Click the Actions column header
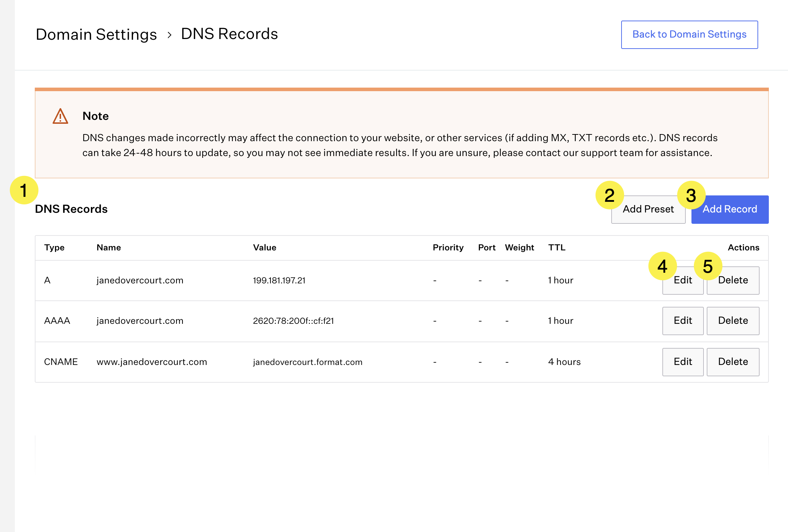Screen dimensions: 788x532 [744, 248]
